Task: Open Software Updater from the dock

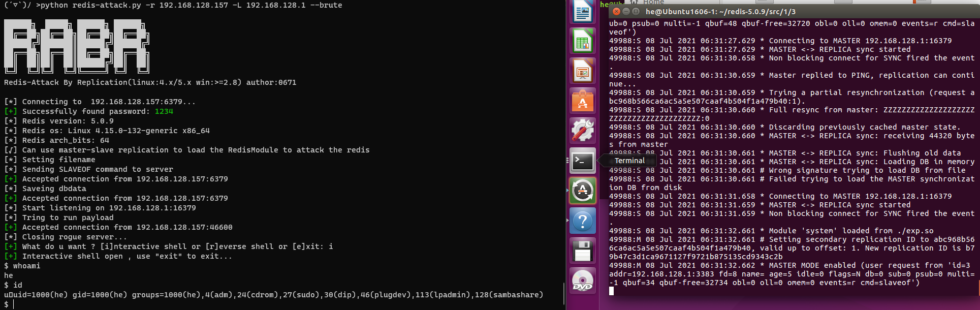Action: tap(583, 191)
